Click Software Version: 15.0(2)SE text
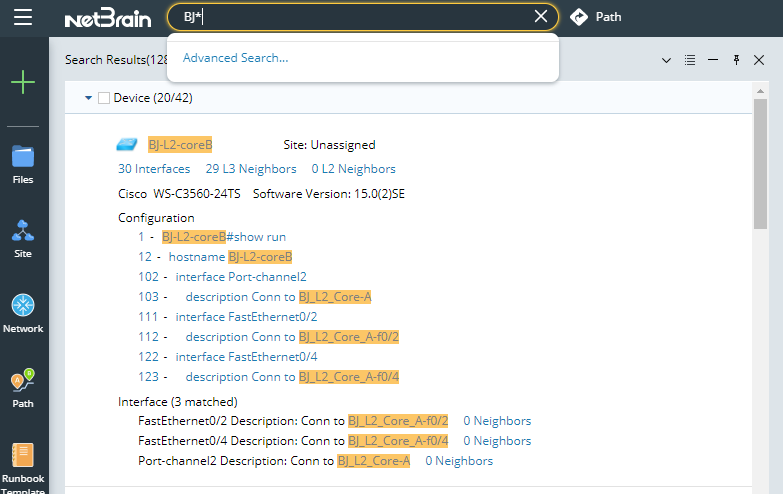This screenshot has height=494, width=783. 329,194
